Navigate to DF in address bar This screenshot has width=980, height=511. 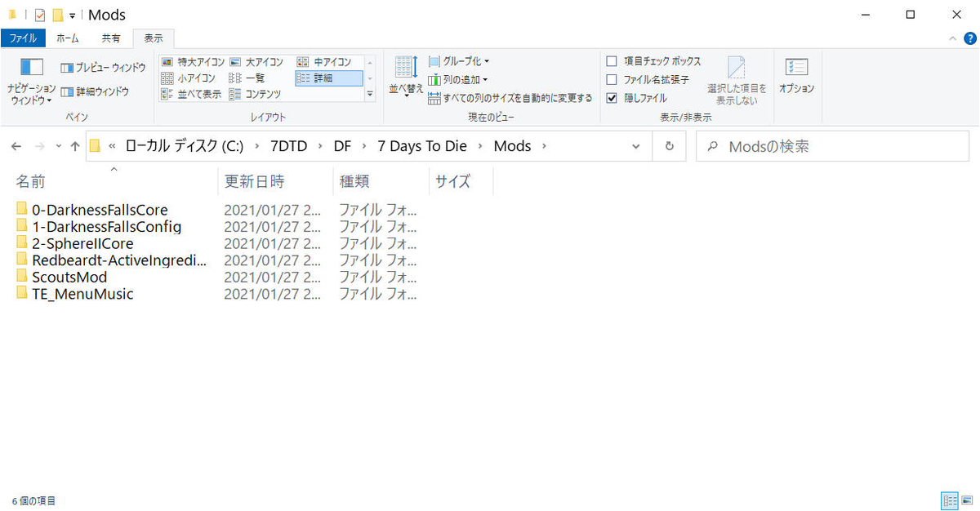[x=342, y=146]
